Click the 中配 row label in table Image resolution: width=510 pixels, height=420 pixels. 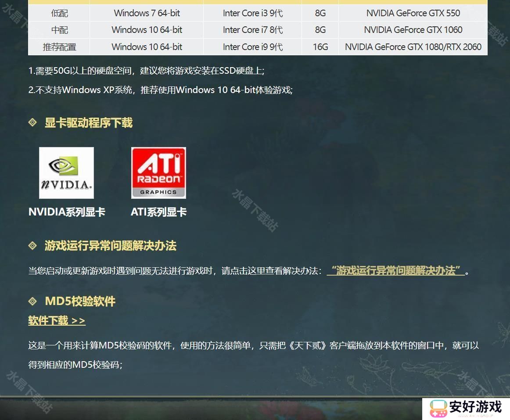point(59,30)
